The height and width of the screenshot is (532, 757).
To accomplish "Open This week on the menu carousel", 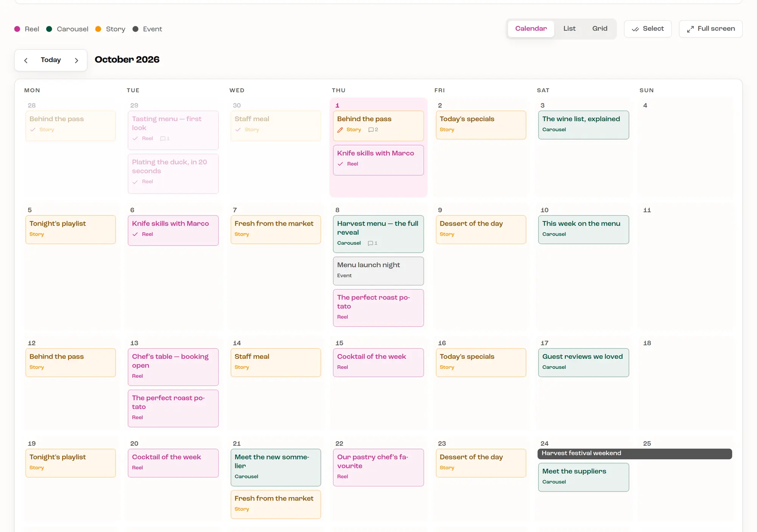I will coord(583,230).
